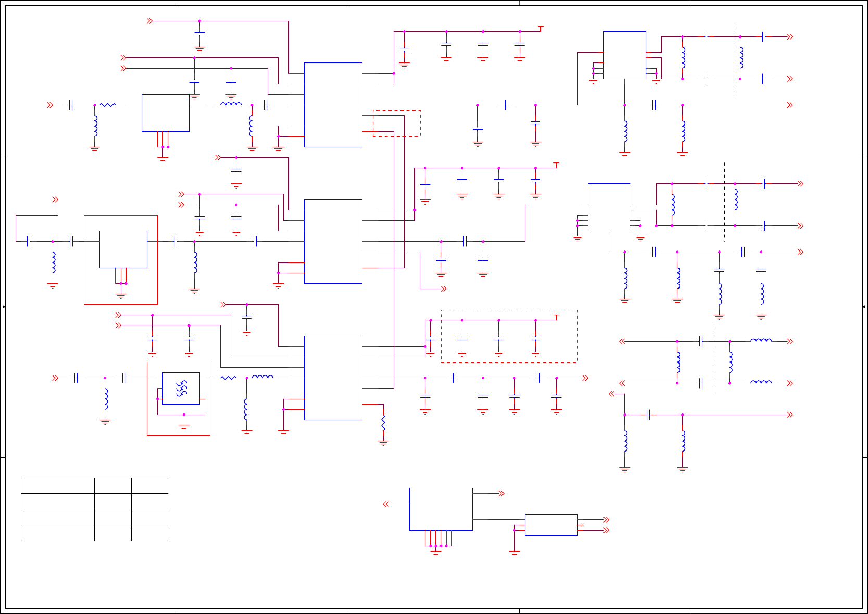Select the top center IC rectangle
Image resolution: width=868 pixels, height=614 pixels.
click(333, 105)
